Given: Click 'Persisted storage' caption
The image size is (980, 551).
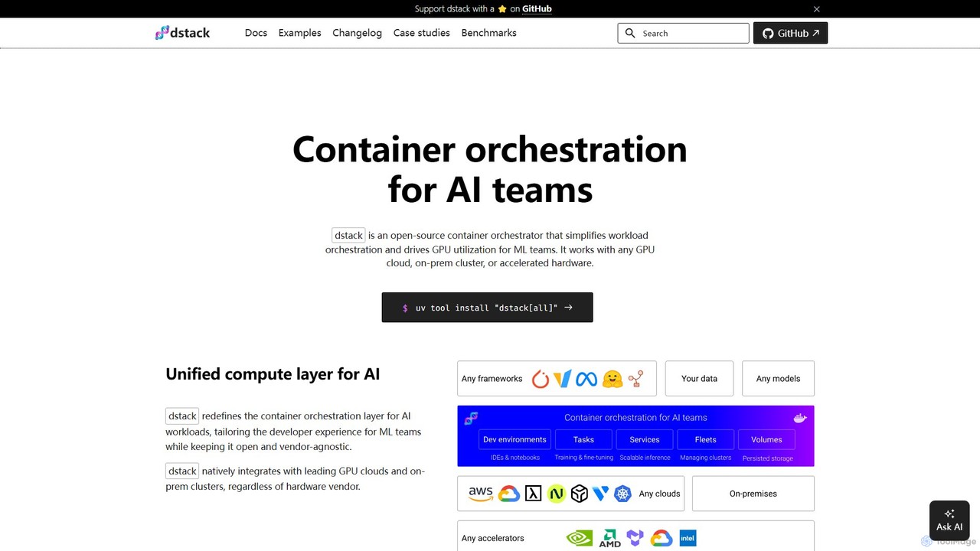Looking at the screenshot, I should tap(768, 458).
